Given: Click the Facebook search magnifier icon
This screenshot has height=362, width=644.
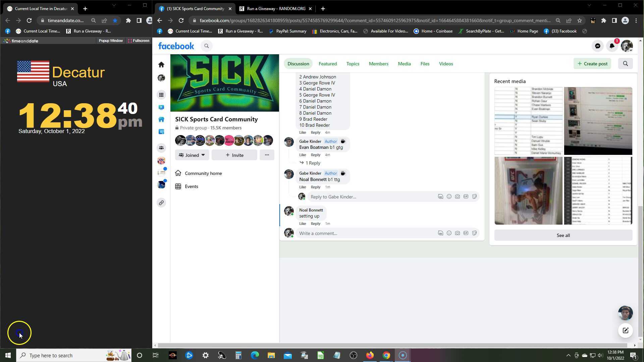Looking at the screenshot, I should click(x=207, y=46).
